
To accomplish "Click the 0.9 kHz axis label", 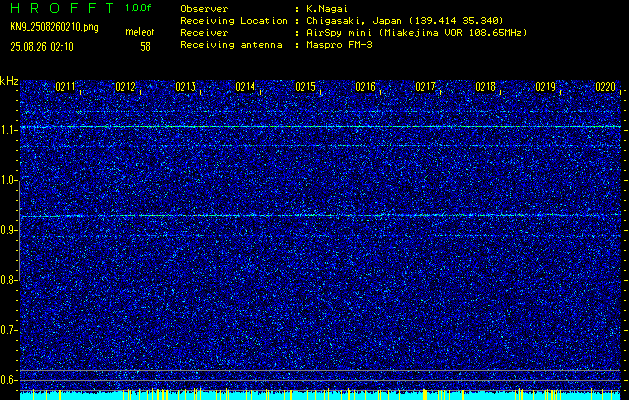I will click(8, 230).
